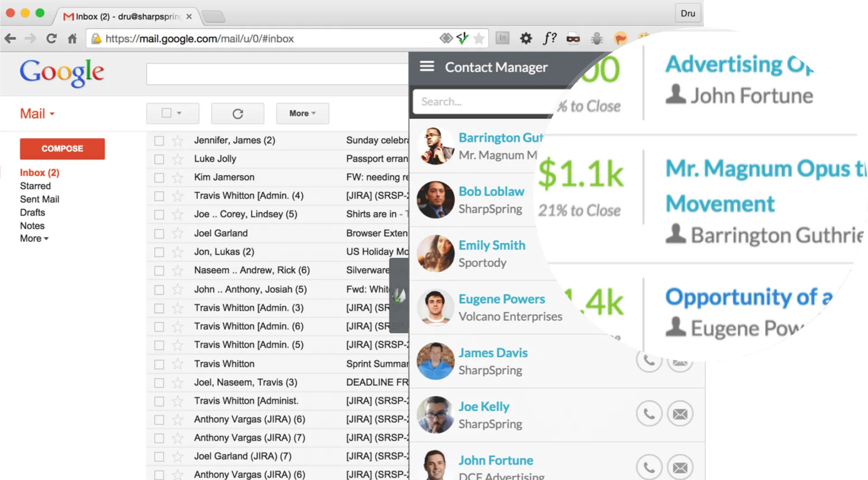
Task: Close the Inbox browser tab
Action: pos(189,17)
